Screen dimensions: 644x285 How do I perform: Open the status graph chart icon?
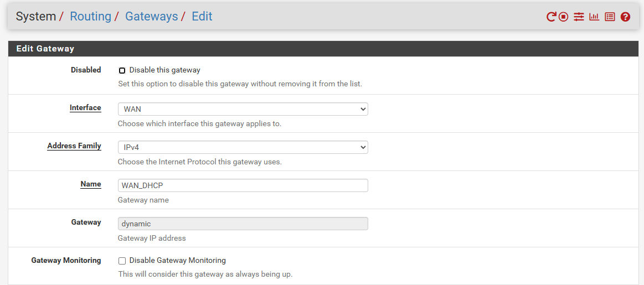point(594,17)
